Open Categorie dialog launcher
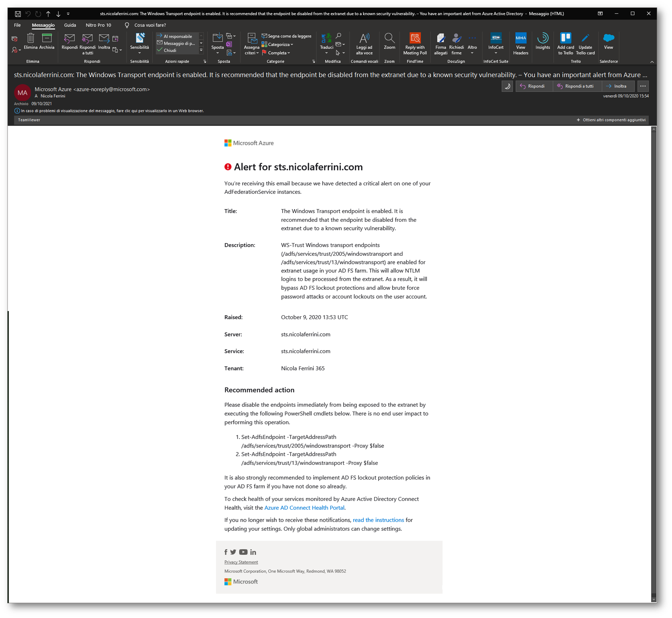The width and height of the screenshot is (672, 618). [314, 62]
